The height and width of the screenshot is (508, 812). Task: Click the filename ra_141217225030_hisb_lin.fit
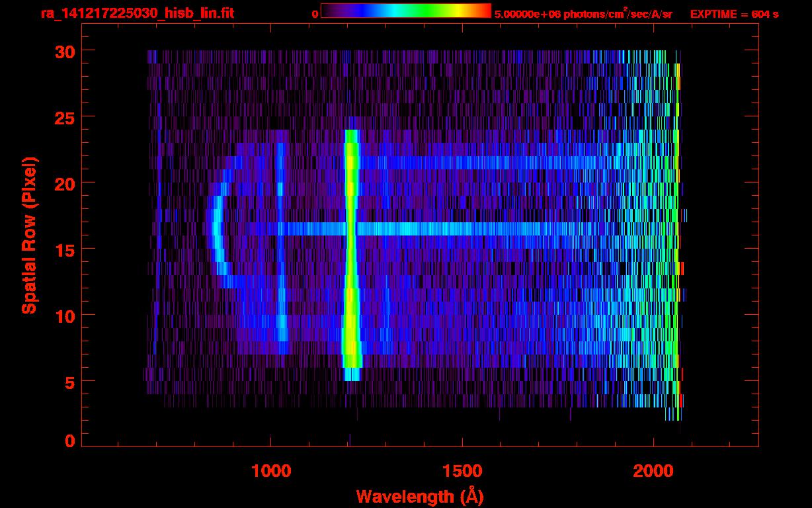[x=137, y=13]
